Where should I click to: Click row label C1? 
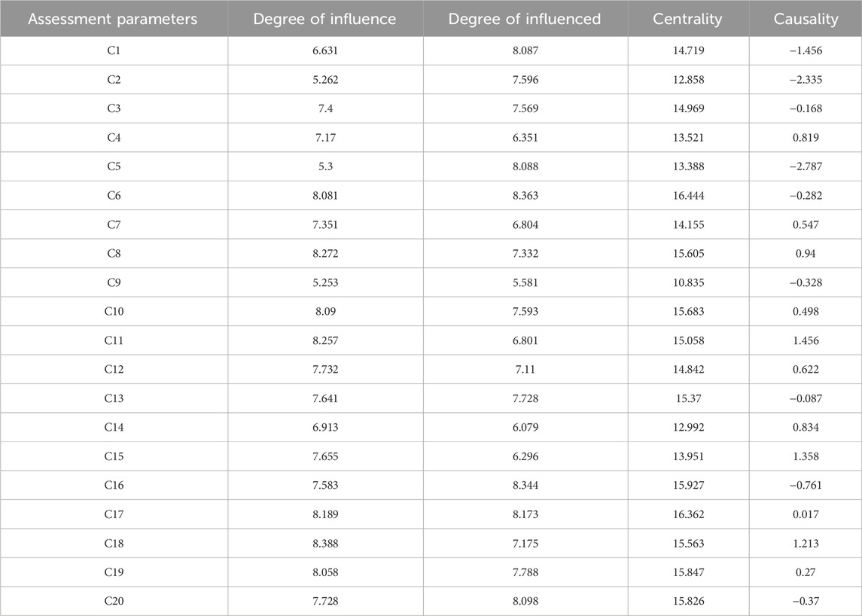click(113, 50)
